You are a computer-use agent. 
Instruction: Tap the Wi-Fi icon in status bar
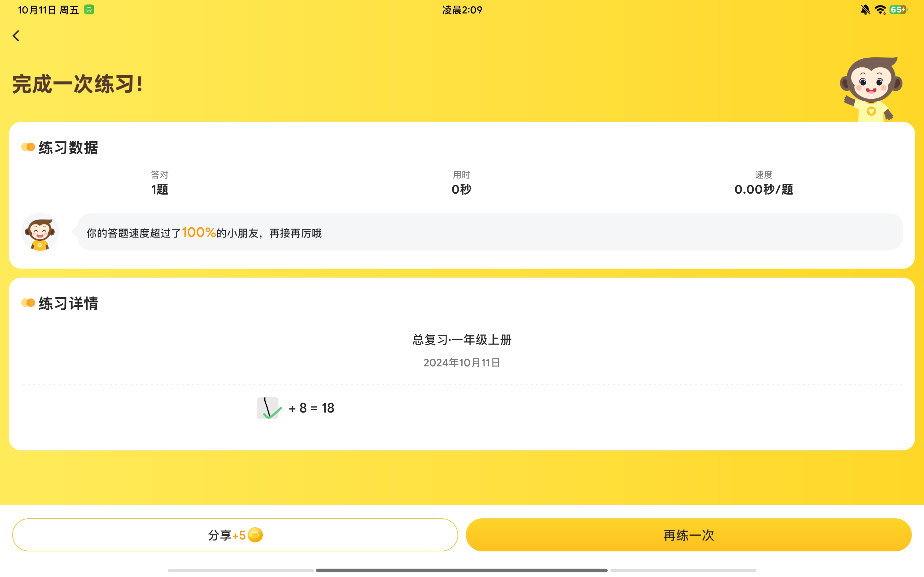tap(880, 10)
